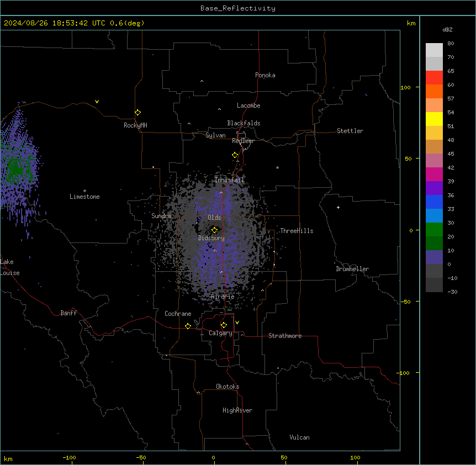Click the Innisfail town label
This screenshot has height=465, width=476.
click(229, 180)
